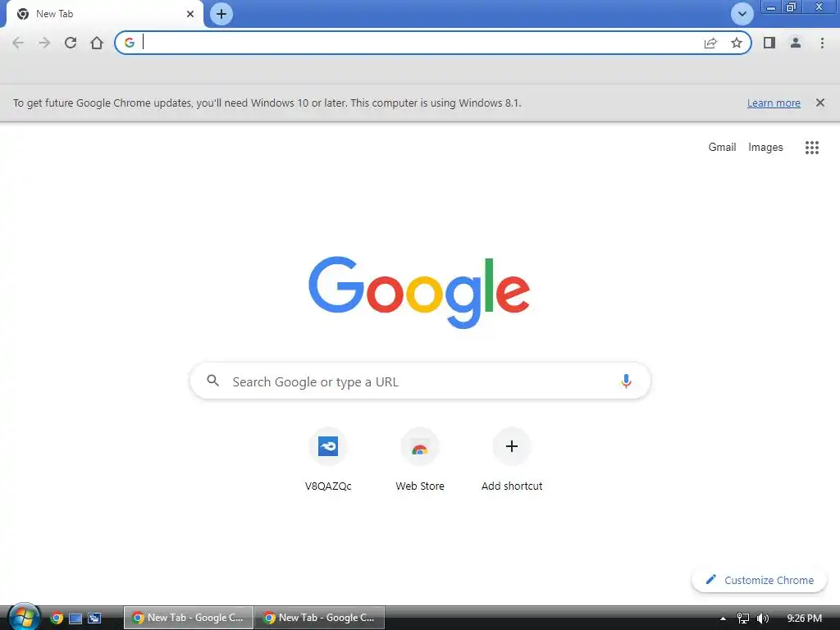
Task: Open the Gmail link
Action: pos(722,147)
